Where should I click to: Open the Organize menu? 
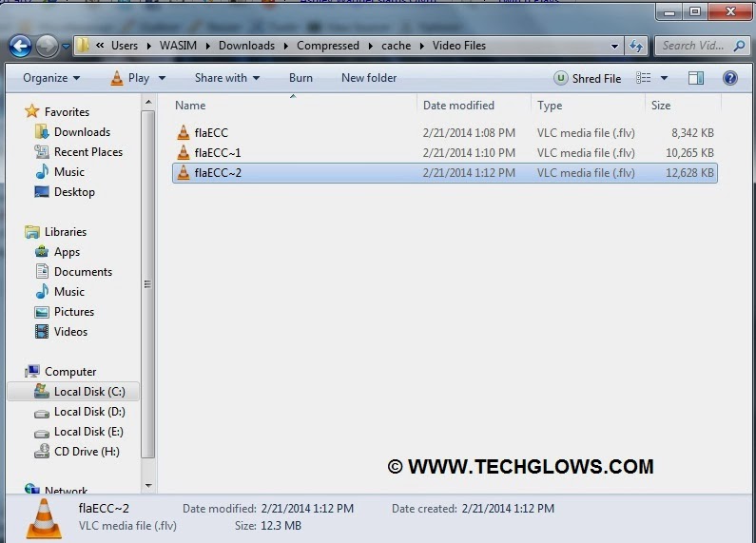pyautogui.click(x=51, y=78)
